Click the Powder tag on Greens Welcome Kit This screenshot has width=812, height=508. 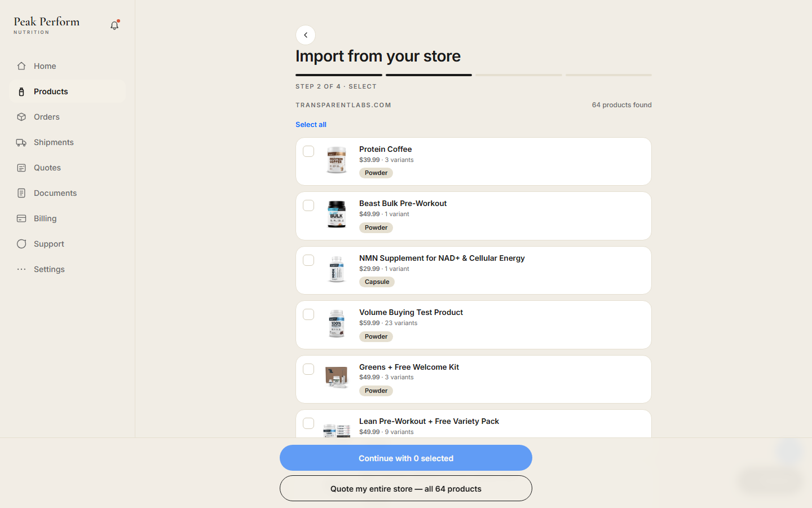[x=376, y=391]
